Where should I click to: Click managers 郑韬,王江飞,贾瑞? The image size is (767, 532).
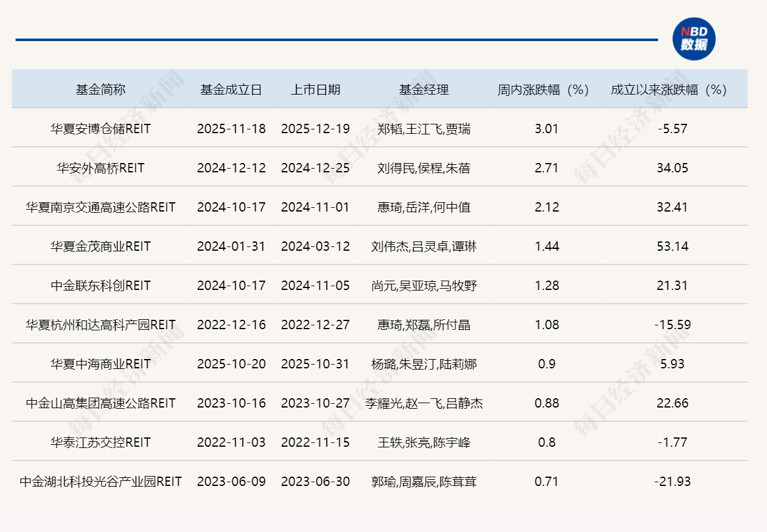click(424, 129)
